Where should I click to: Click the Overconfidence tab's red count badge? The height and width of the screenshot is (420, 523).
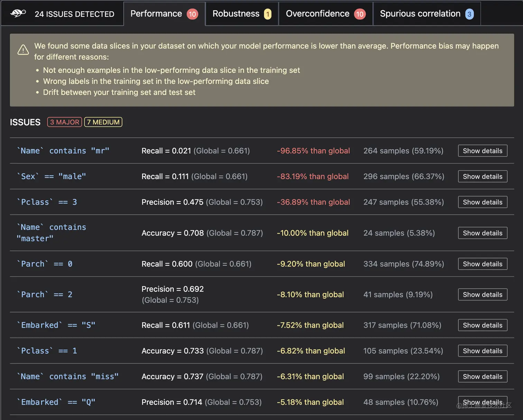[x=360, y=14]
